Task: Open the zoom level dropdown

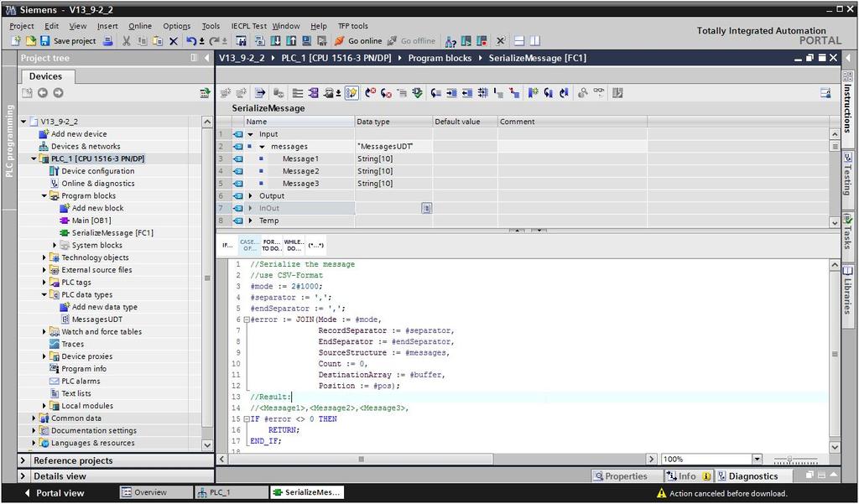Action: tap(757, 460)
